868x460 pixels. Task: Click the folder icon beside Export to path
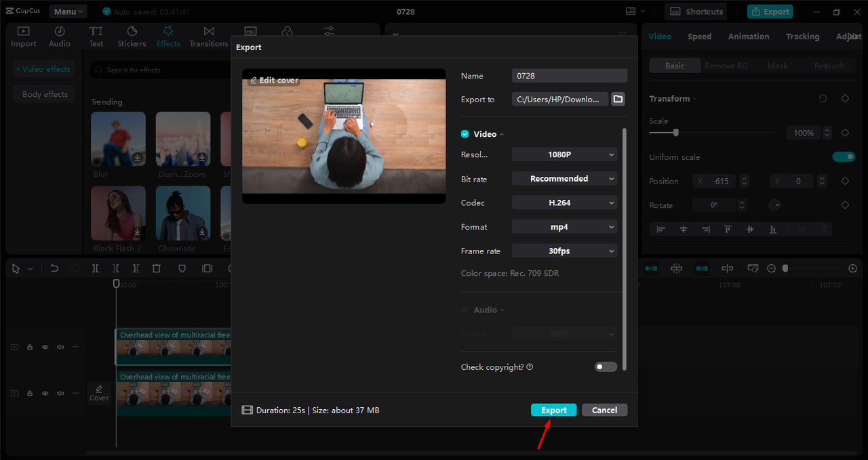pos(618,99)
